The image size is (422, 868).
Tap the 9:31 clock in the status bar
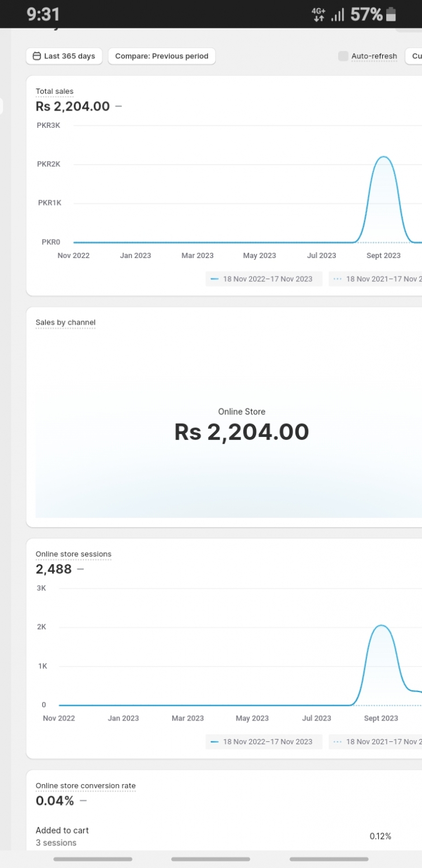[x=43, y=14]
